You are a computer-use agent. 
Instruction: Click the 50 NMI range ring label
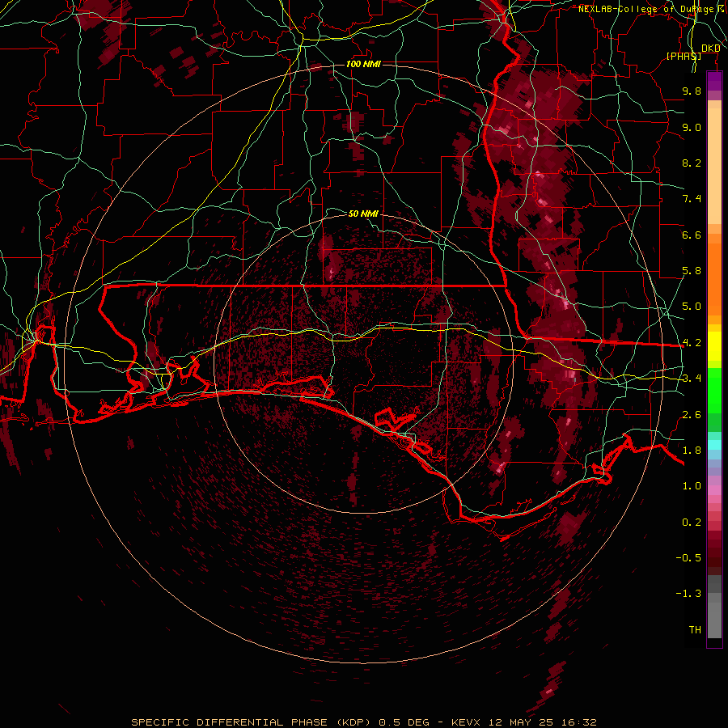[x=363, y=214]
